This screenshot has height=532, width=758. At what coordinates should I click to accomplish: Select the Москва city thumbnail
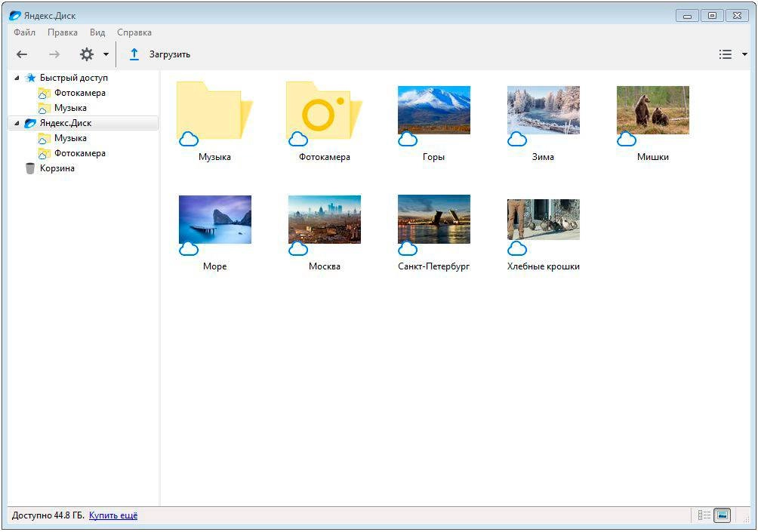(x=325, y=220)
